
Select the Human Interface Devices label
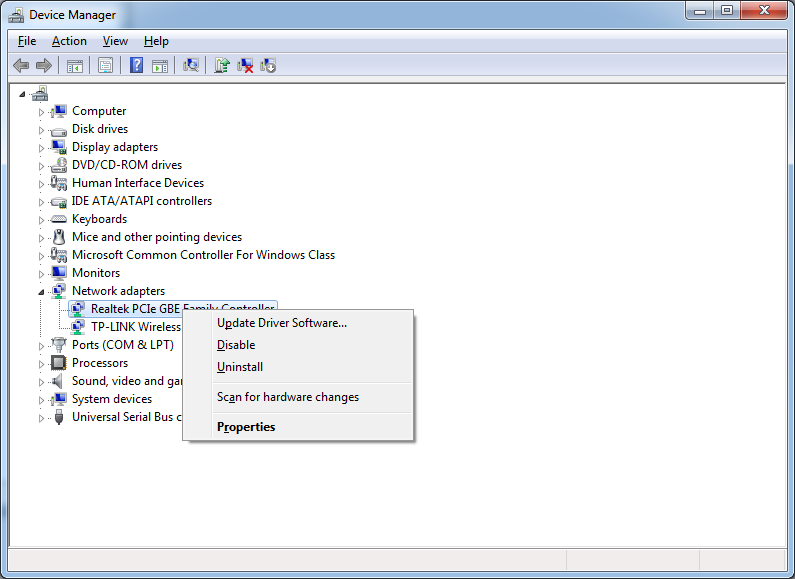click(x=138, y=183)
